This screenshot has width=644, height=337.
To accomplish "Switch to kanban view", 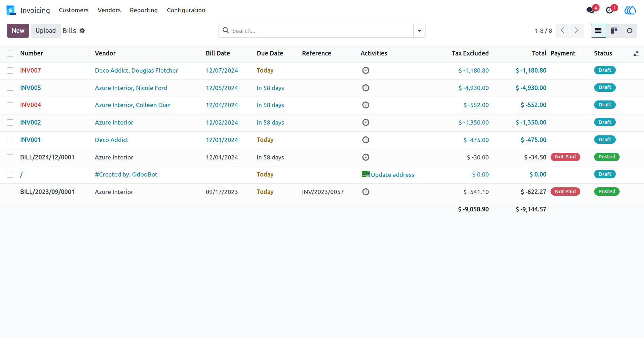I will tap(614, 31).
